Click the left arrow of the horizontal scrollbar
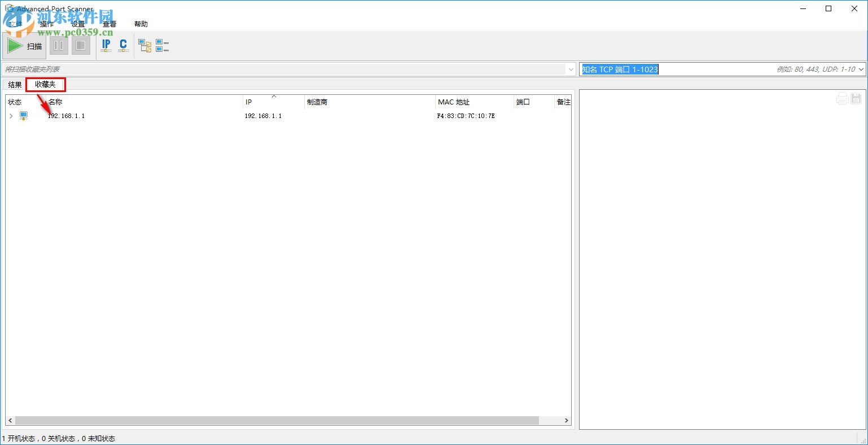This screenshot has width=868, height=445. click(x=10, y=421)
